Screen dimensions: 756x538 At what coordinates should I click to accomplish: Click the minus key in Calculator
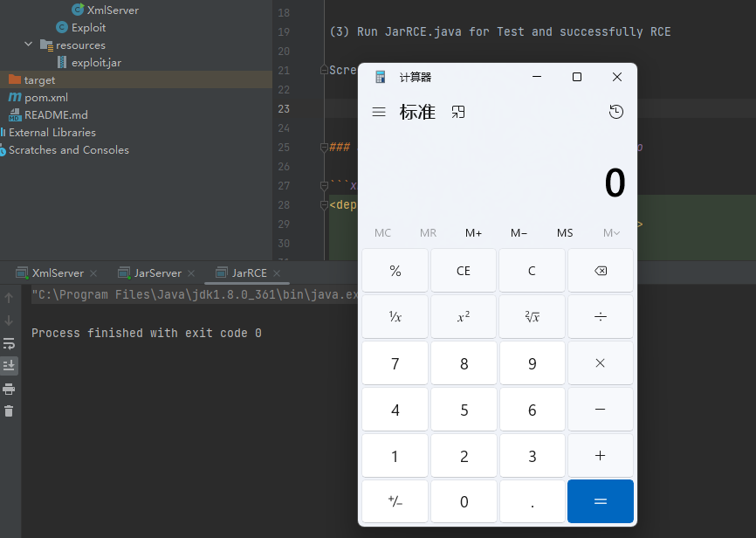coord(601,409)
